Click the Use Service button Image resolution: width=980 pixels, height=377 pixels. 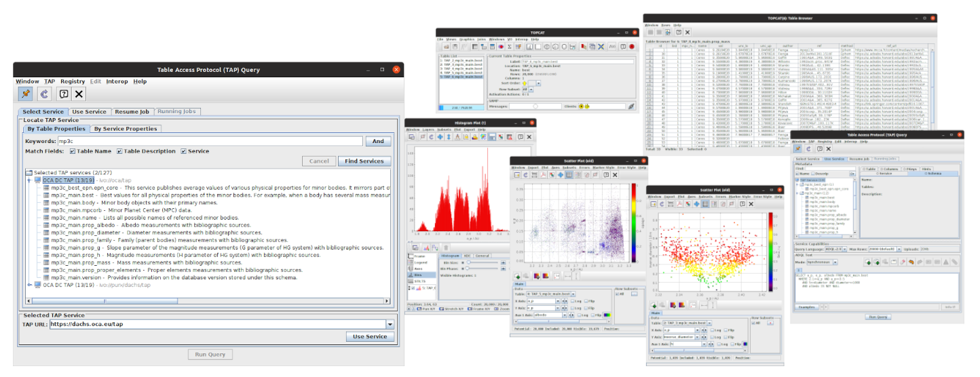(369, 336)
